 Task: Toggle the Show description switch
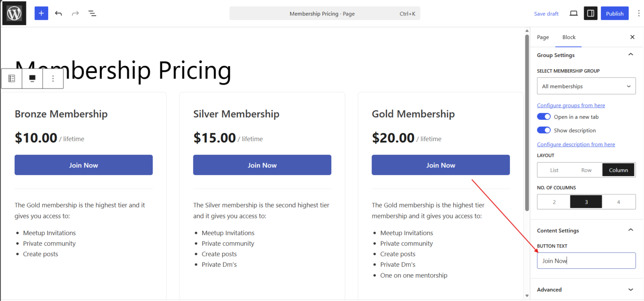[544, 130]
